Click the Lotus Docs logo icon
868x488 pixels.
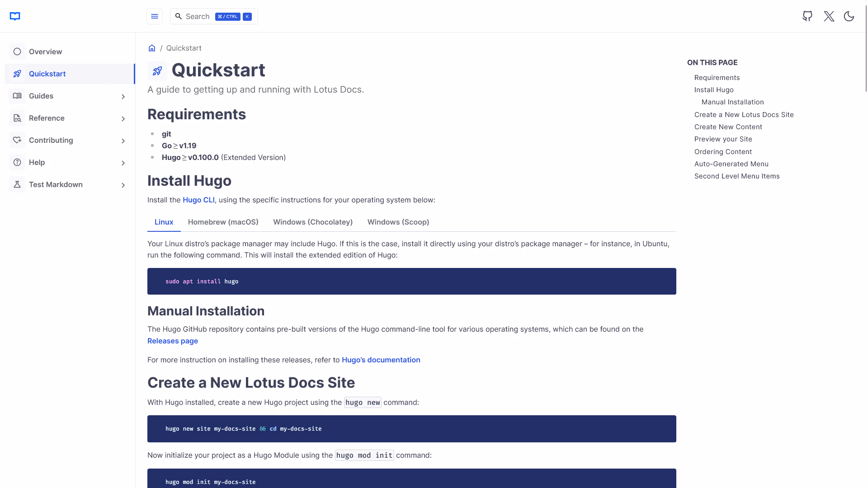click(x=15, y=16)
